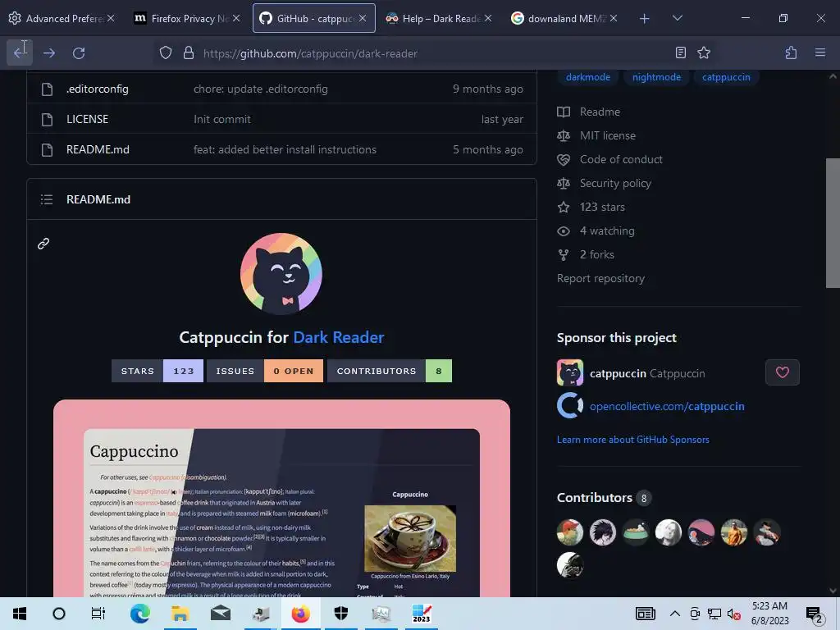Show hidden system tray icons chevron
Viewport: 840px width, 630px height.
675,614
